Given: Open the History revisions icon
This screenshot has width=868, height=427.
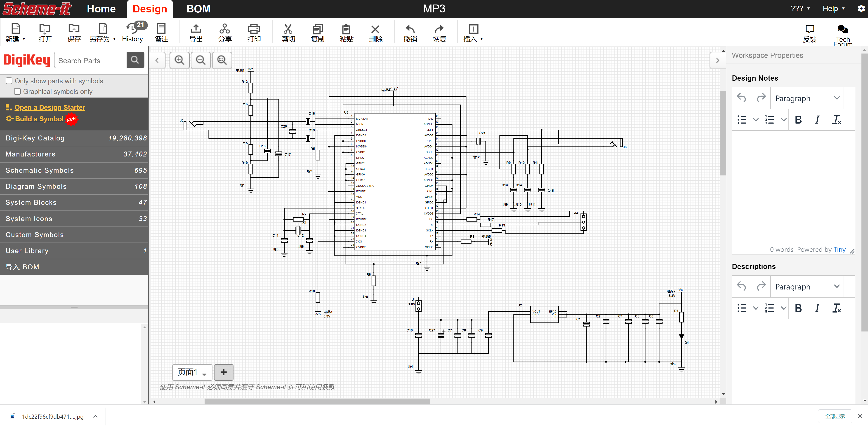Looking at the screenshot, I should 132,29.
